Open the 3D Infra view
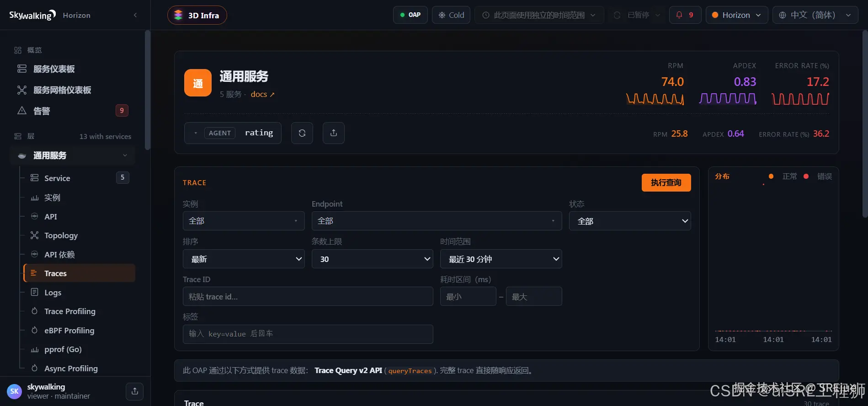The height and width of the screenshot is (406, 868). [x=197, y=15]
